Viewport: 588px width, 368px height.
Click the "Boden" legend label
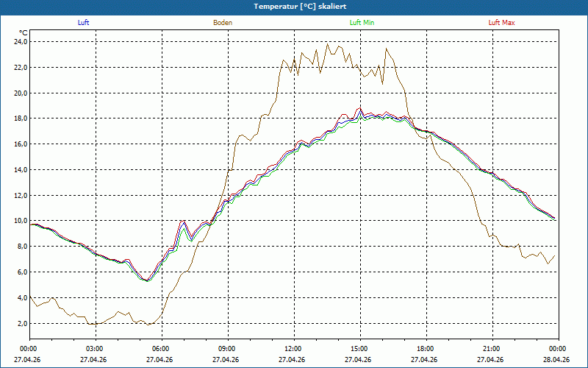pos(223,23)
